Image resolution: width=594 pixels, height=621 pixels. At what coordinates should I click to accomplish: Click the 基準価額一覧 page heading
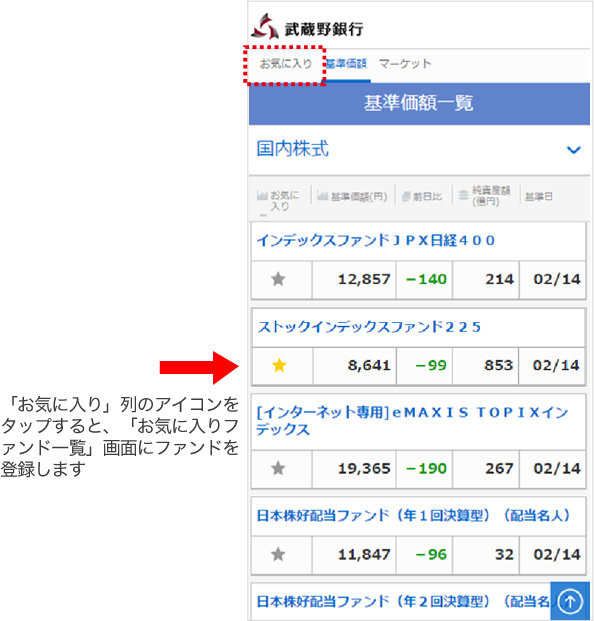point(419,103)
